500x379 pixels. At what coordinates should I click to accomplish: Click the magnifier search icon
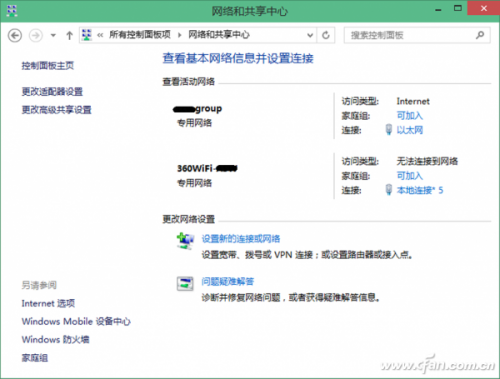[x=480, y=35]
